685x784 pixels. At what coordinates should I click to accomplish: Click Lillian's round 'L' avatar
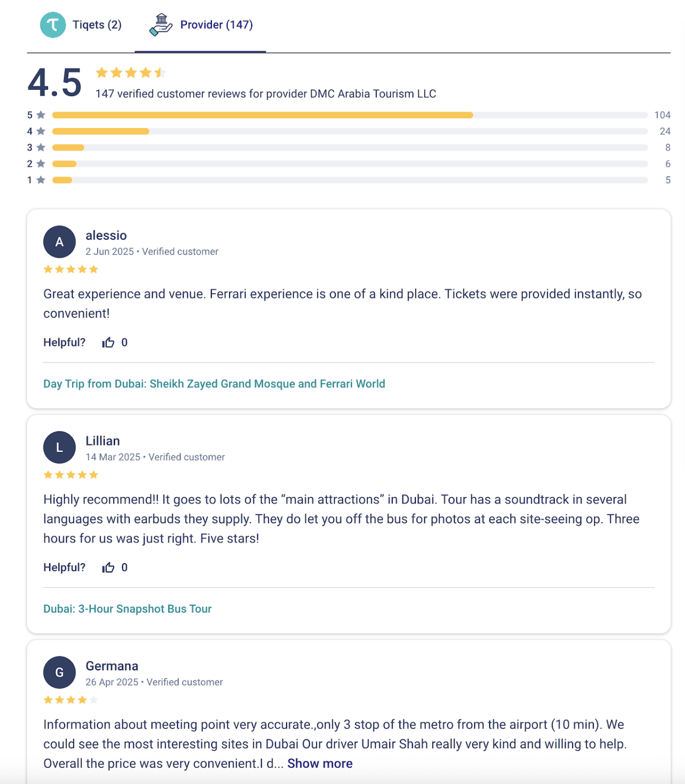tap(59, 447)
